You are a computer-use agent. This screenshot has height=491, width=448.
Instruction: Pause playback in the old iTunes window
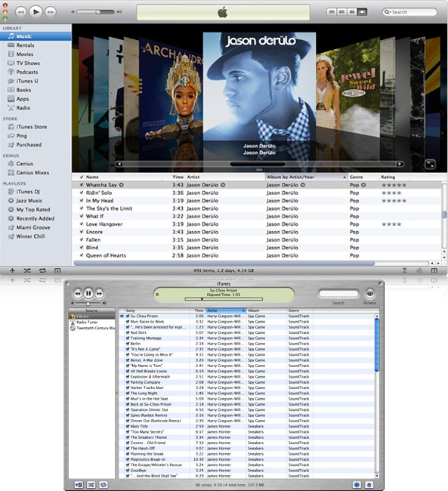click(x=88, y=293)
